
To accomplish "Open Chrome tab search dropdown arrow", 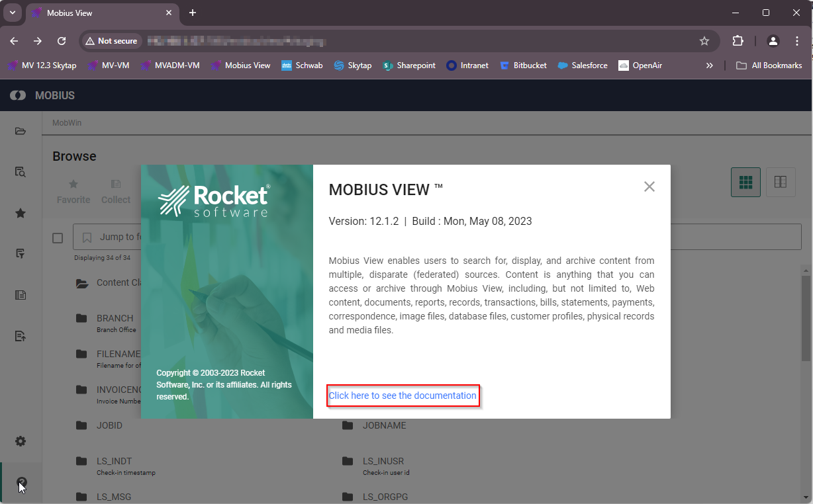I will tap(12, 13).
